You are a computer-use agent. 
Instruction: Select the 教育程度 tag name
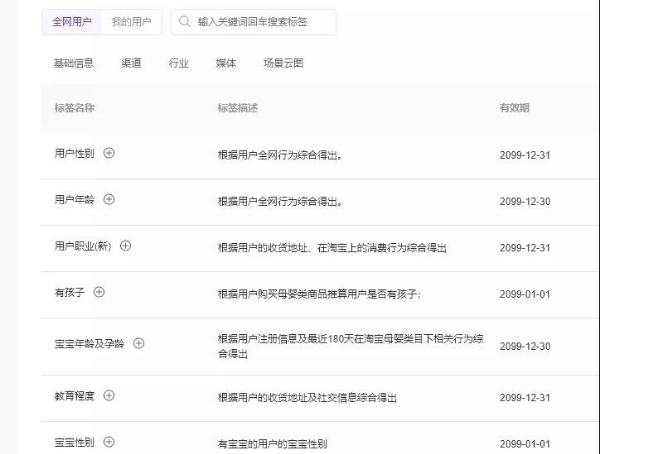click(74, 396)
